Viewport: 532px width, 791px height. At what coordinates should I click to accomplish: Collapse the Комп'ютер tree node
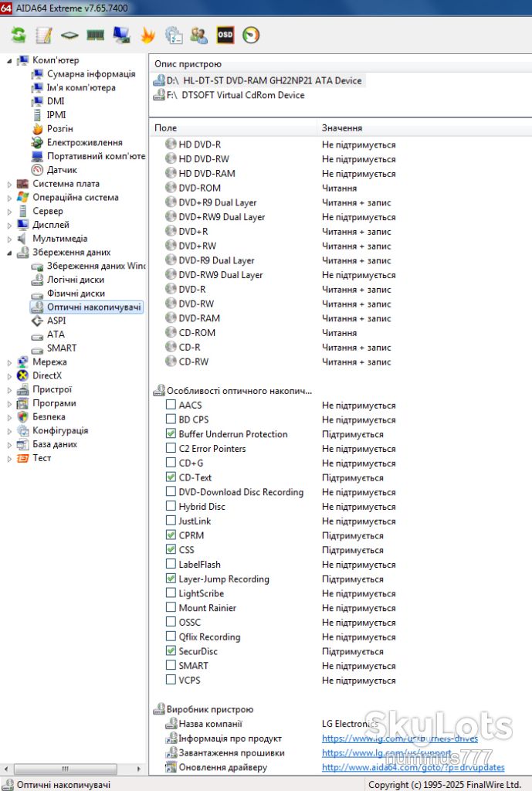pos(9,60)
